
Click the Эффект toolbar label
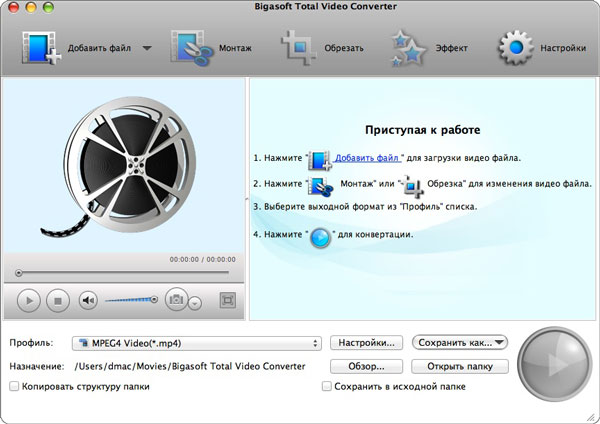452,48
